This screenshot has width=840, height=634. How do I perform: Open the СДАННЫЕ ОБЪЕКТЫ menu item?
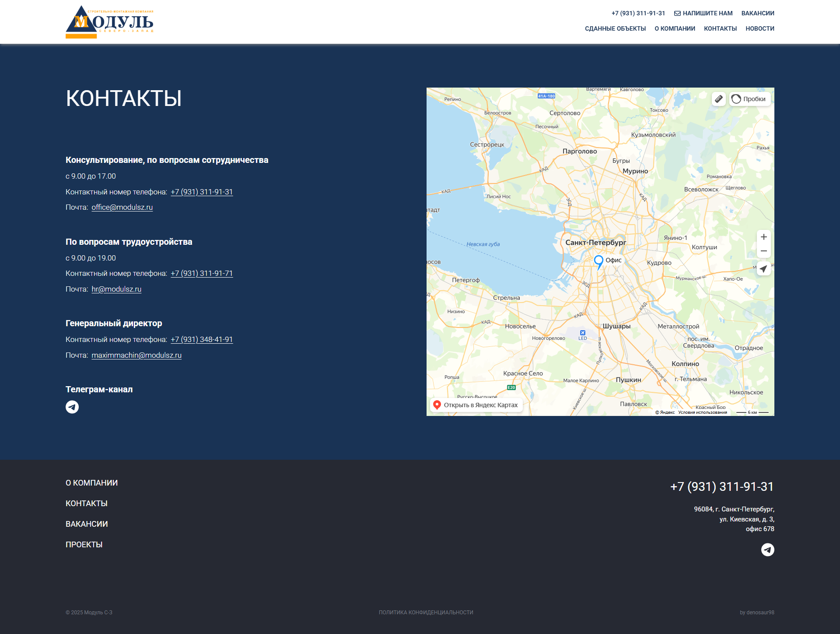615,28
